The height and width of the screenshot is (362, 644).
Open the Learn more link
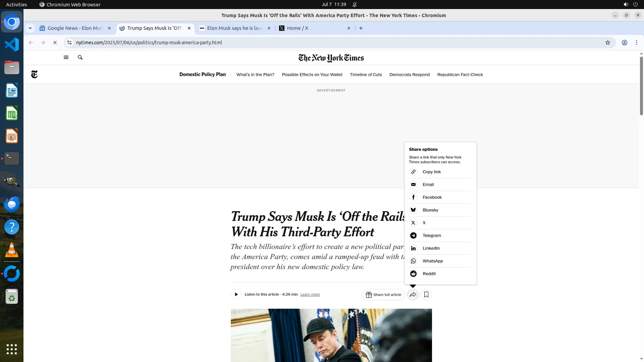pyautogui.click(x=310, y=295)
